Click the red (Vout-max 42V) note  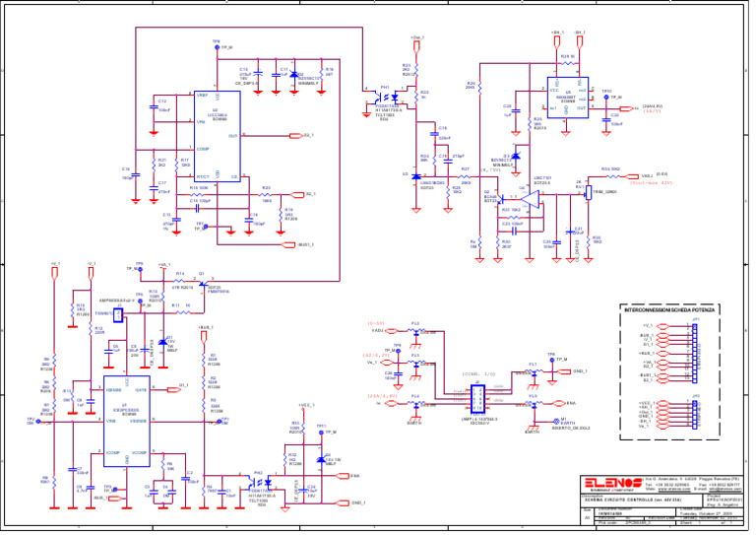tap(651, 183)
